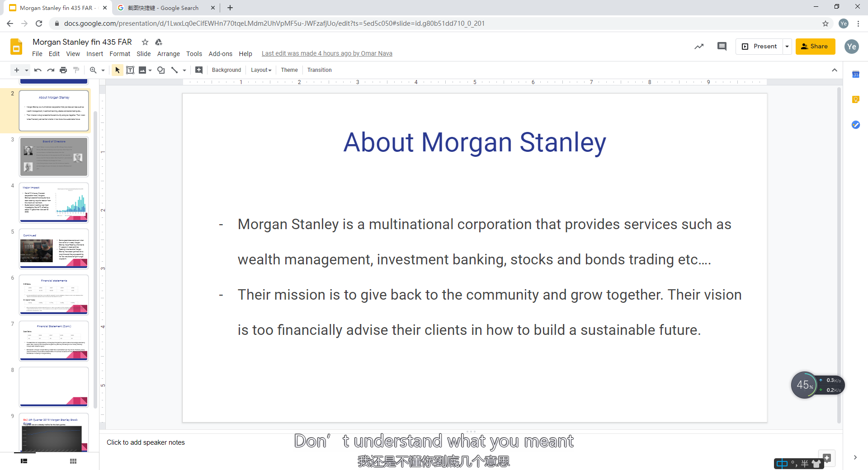Undo the last action

tap(38, 70)
